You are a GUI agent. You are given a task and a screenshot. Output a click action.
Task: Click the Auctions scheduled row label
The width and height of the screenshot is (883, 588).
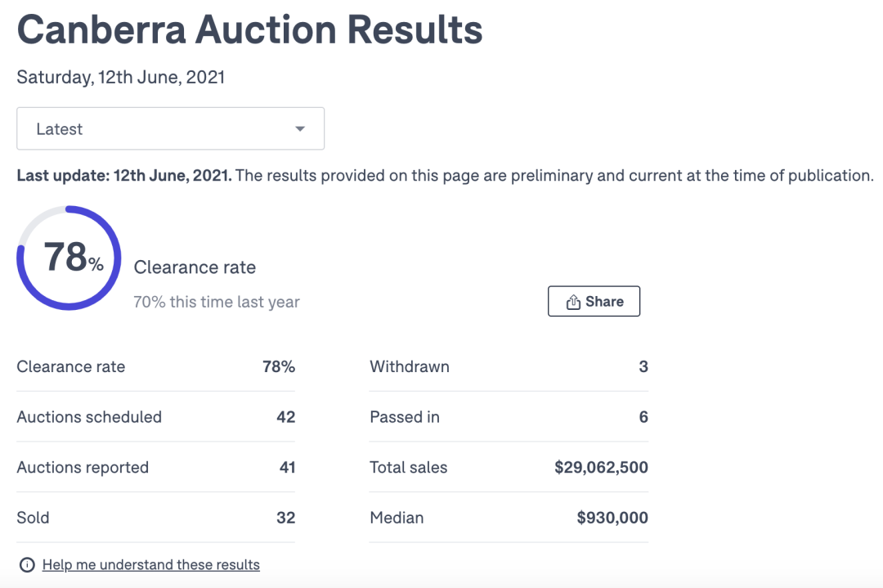click(x=89, y=417)
